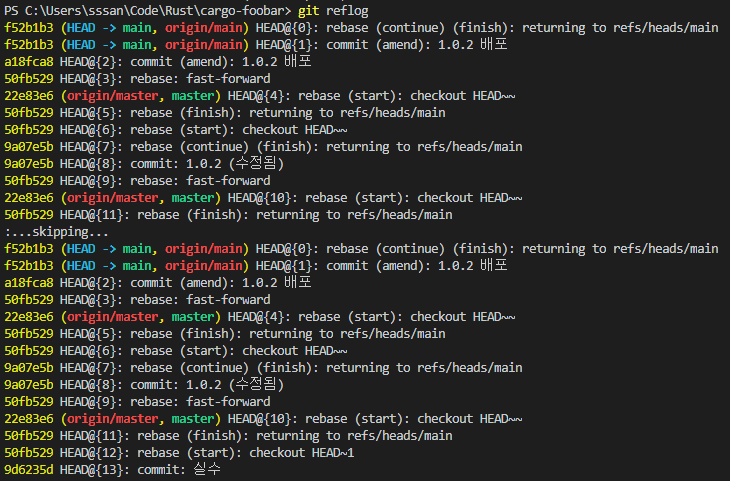
Task: Click hash f52b1b3 on the very first output line
Action: (x=28, y=27)
